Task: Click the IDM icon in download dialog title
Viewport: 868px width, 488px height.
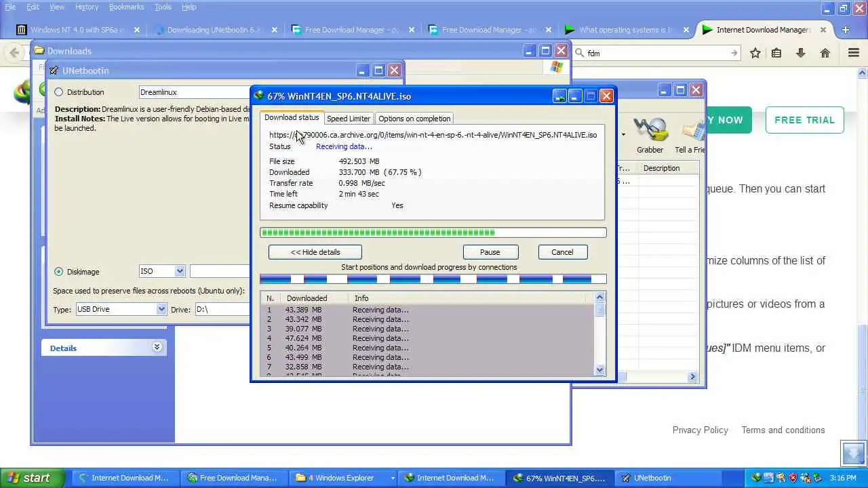Action: tap(258, 96)
